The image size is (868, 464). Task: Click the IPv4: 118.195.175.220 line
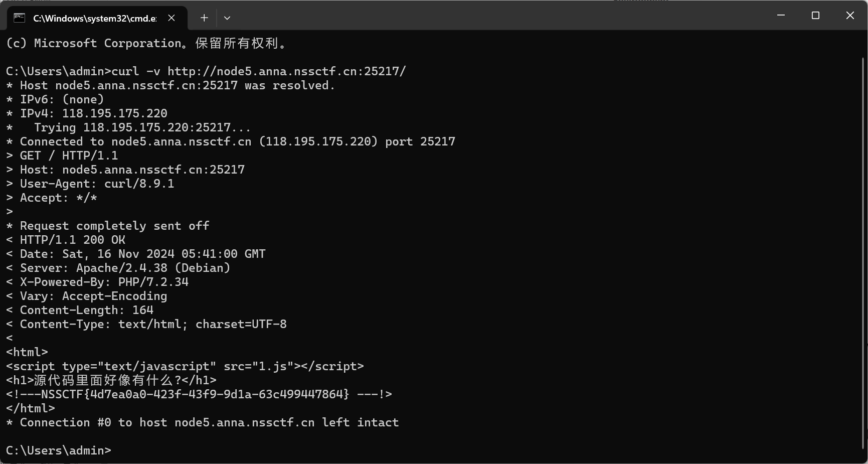click(x=87, y=113)
